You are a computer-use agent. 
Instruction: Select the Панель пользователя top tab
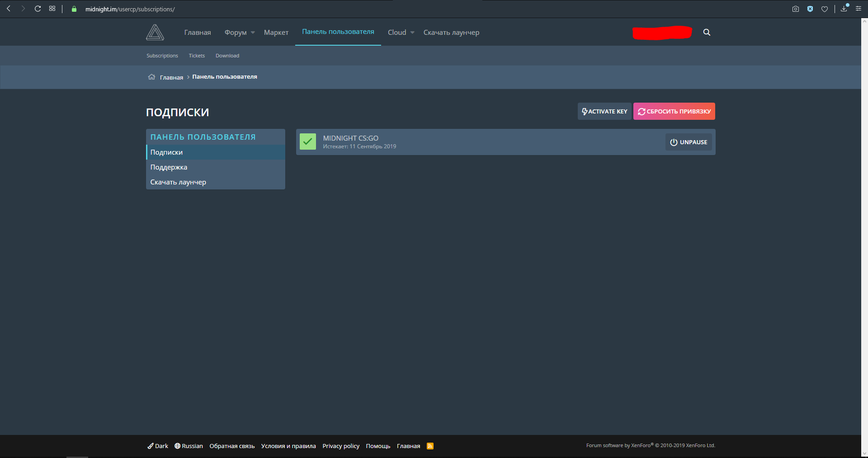(338, 32)
